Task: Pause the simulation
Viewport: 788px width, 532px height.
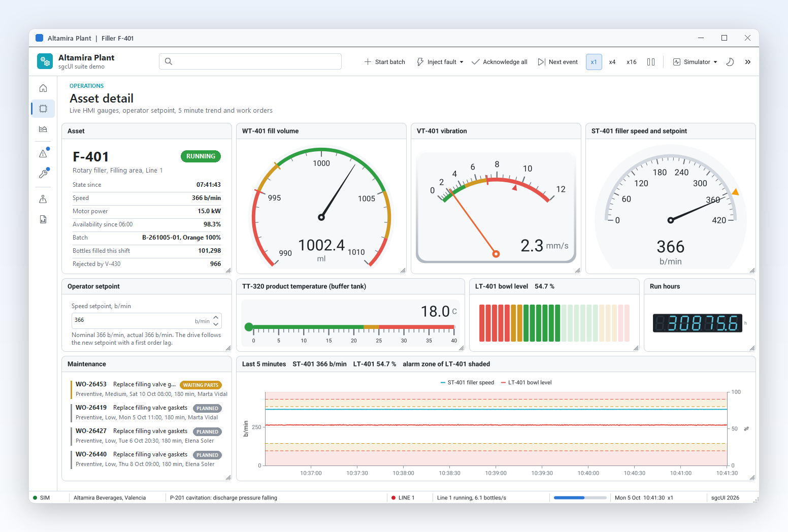Action: click(651, 62)
